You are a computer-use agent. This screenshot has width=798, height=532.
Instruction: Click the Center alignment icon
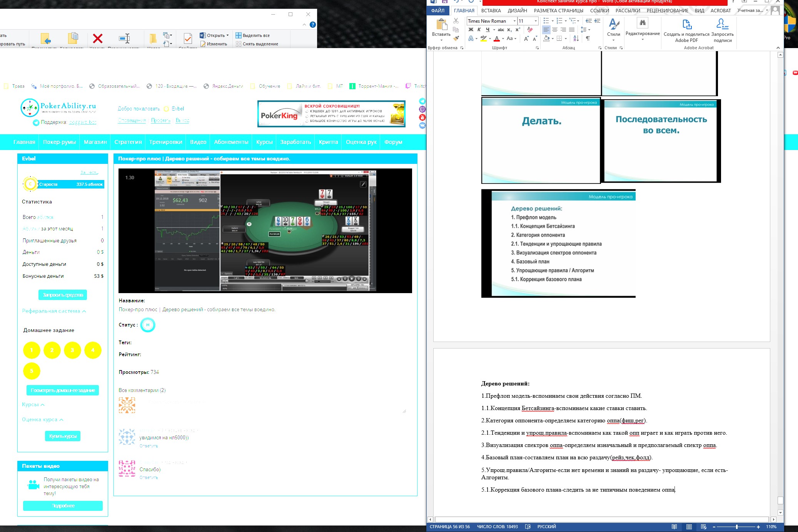[x=555, y=30]
